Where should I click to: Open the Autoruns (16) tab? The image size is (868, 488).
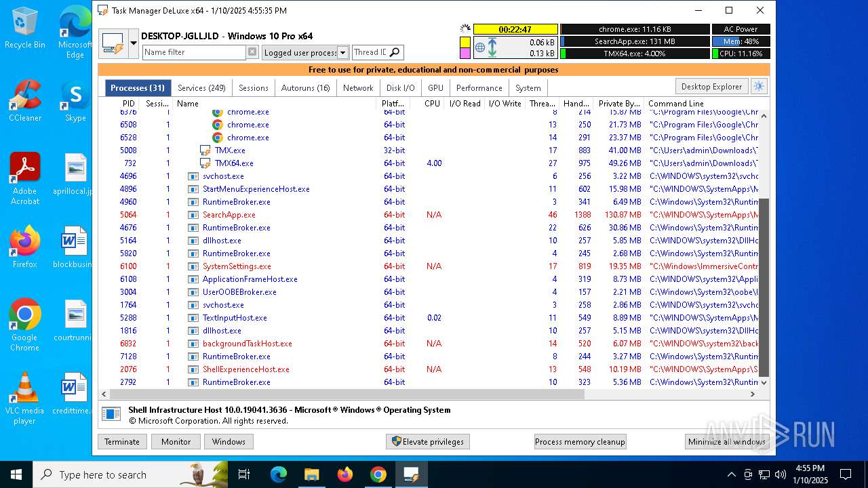(x=306, y=87)
